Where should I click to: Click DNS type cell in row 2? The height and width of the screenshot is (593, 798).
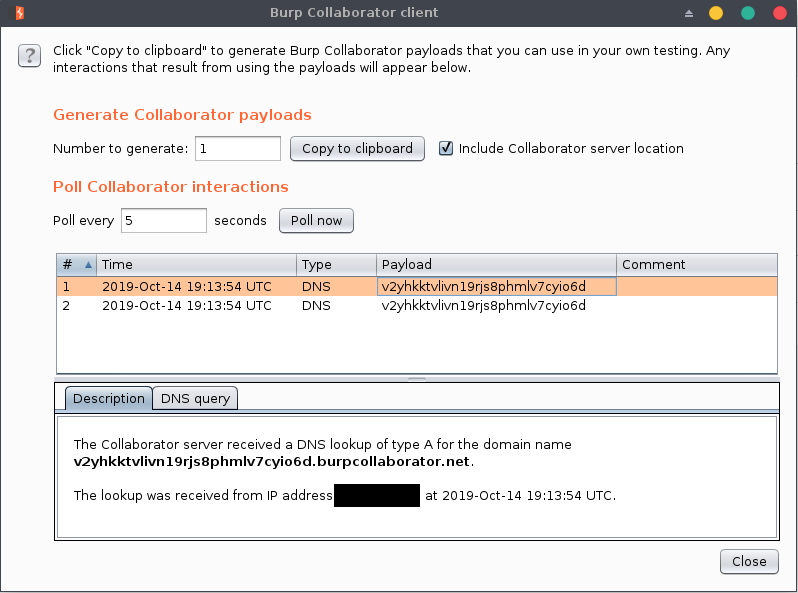[x=336, y=305]
